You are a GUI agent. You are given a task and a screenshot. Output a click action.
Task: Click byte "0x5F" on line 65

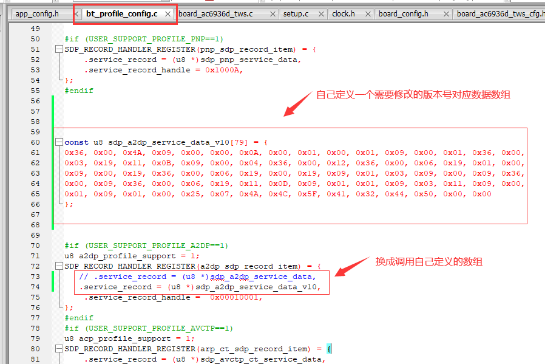point(307,194)
